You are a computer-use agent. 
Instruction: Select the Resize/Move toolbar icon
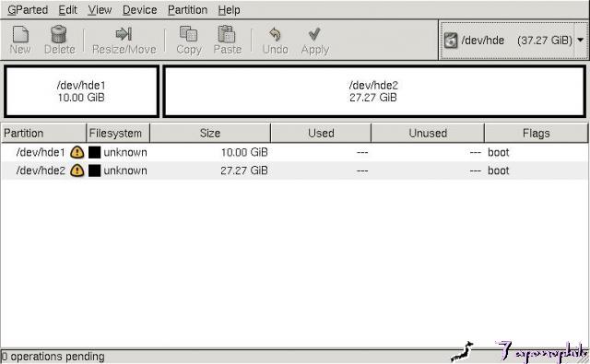pos(124,34)
